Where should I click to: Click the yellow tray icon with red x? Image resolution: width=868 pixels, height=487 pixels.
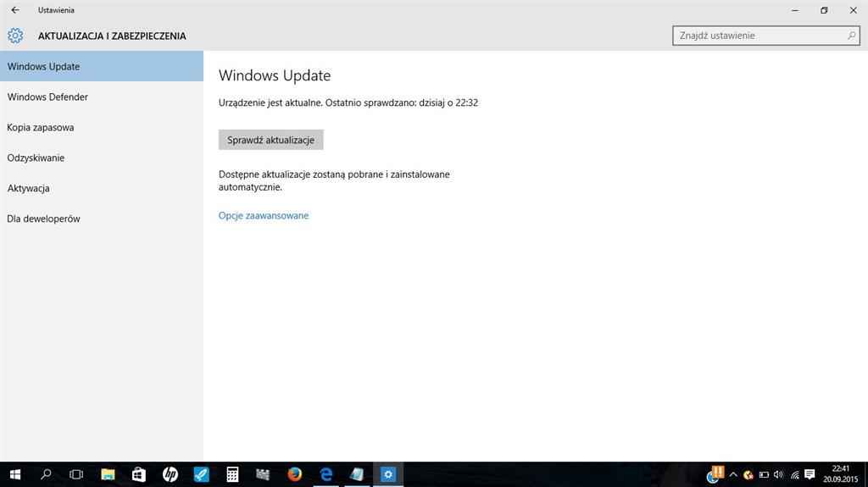(x=748, y=475)
